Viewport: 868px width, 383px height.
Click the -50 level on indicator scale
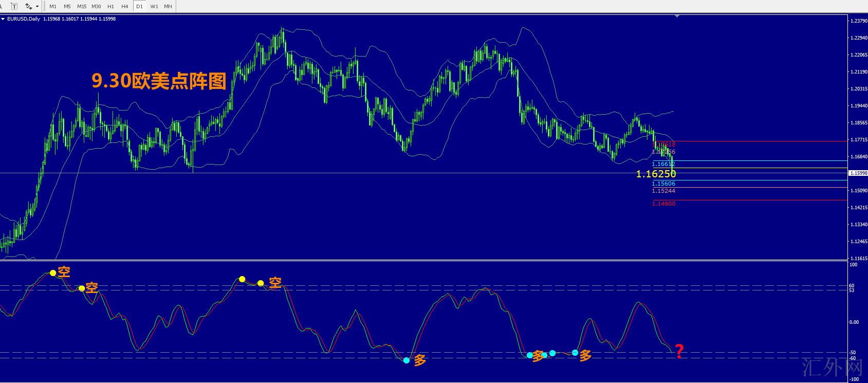[853, 353]
